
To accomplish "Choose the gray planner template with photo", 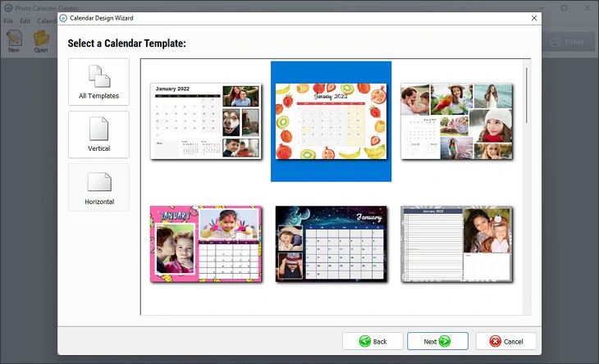I will 456,243.
